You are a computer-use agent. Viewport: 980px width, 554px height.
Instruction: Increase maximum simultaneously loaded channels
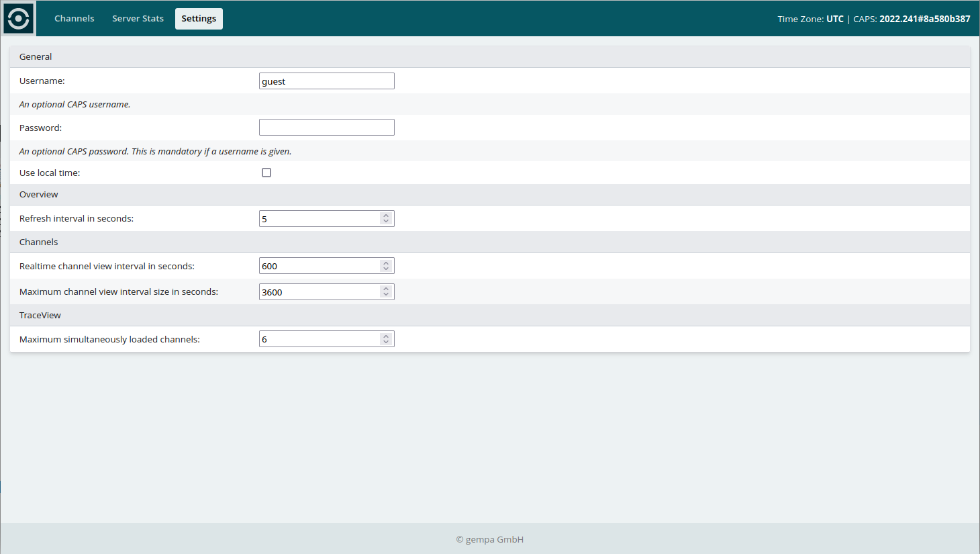[x=386, y=336]
